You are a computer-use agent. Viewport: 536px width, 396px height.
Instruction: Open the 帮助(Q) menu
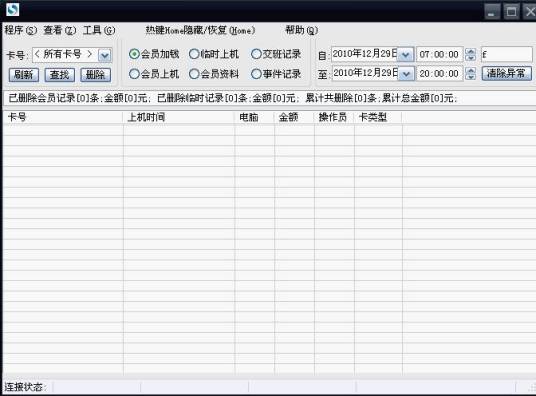[x=302, y=30]
